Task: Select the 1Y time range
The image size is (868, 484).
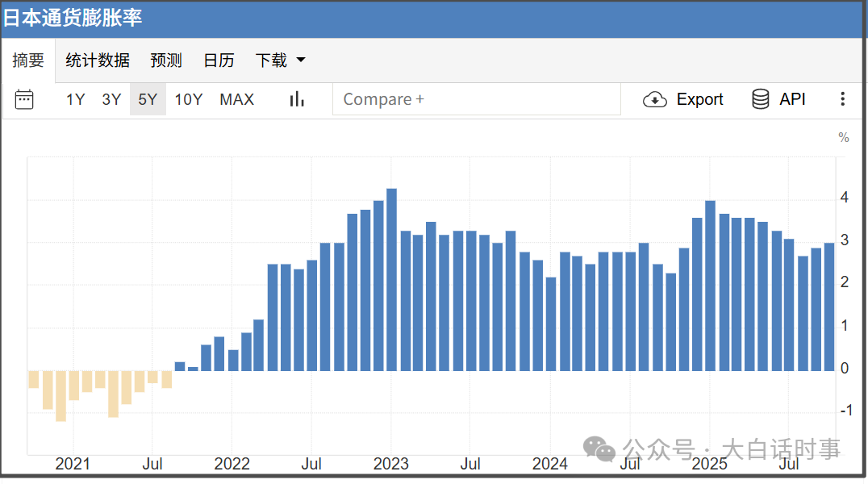Action: click(x=75, y=99)
